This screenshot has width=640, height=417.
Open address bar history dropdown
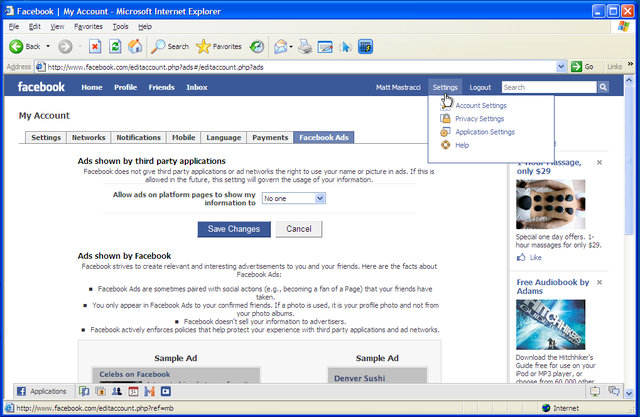561,67
